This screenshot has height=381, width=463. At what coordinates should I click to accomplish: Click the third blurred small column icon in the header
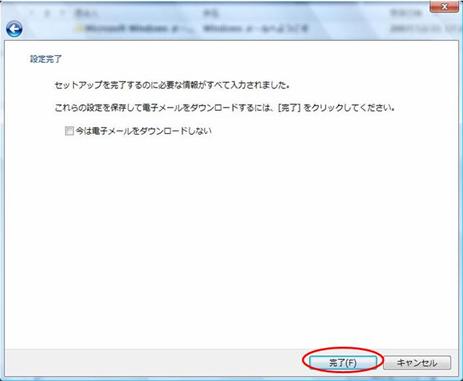pos(62,14)
